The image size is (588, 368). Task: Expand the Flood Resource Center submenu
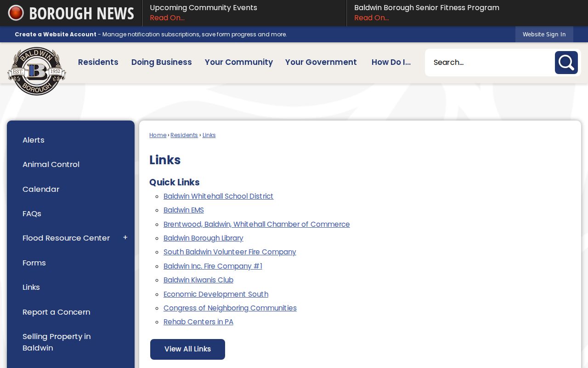coord(125,238)
